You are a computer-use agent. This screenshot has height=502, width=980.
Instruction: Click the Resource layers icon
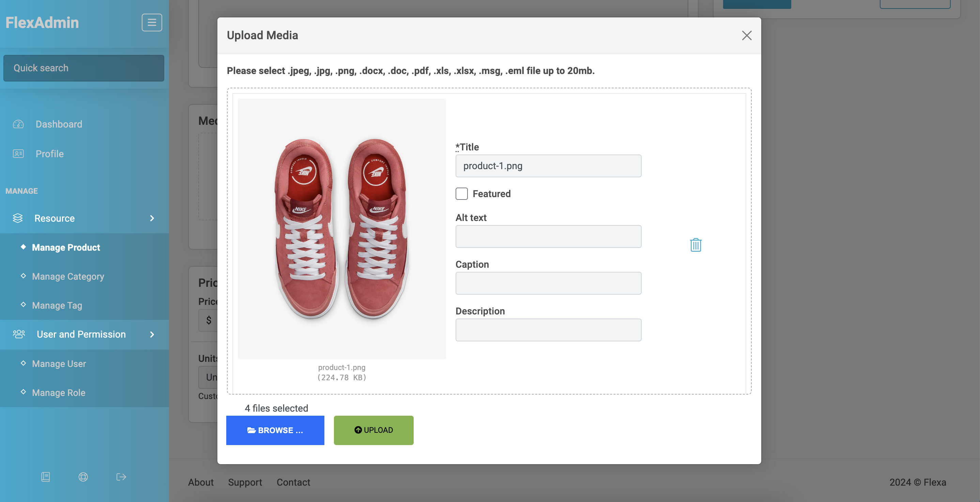(x=17, y=218)
